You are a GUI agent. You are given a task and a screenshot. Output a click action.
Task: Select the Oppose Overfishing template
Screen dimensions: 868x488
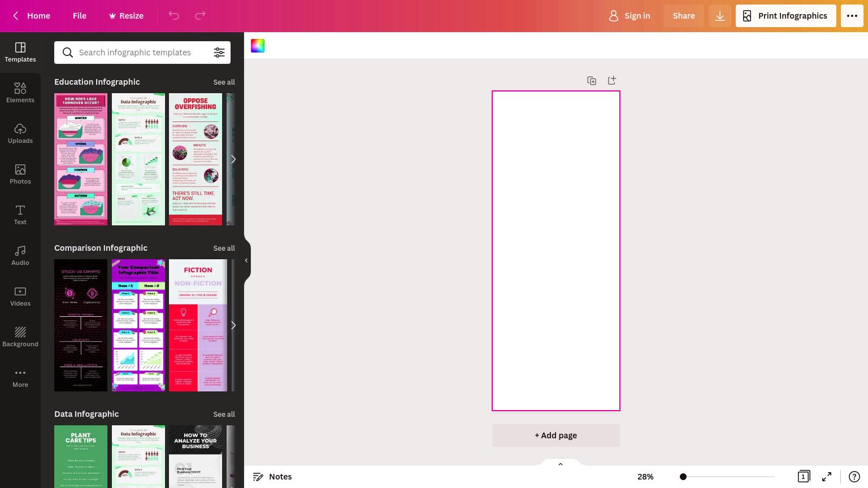click(x=196, y=159)
